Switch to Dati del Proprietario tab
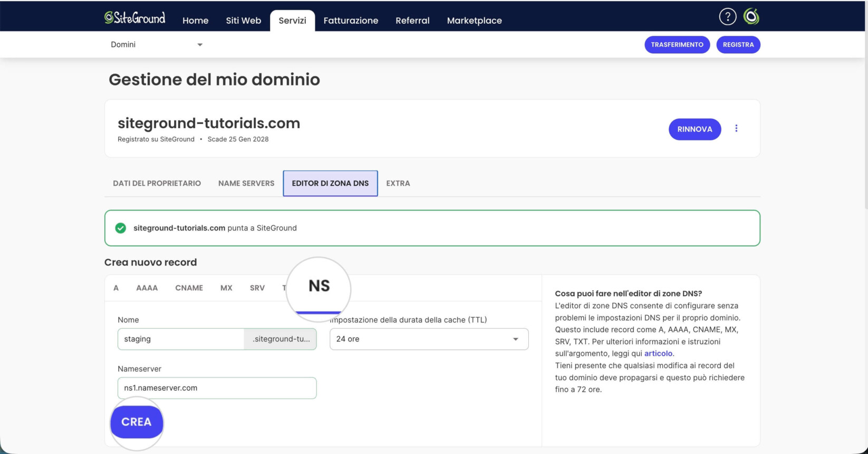 point(157,183)
